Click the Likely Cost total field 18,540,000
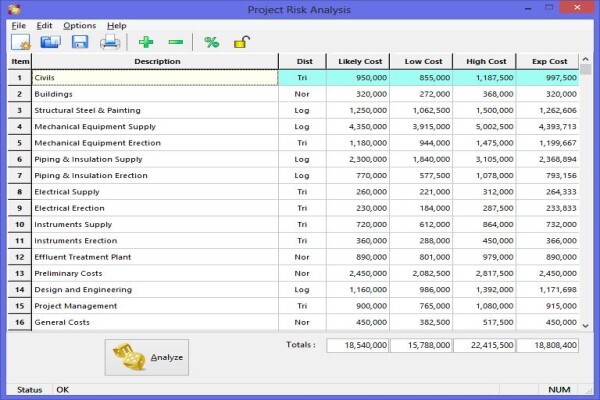 click(358, 345)
